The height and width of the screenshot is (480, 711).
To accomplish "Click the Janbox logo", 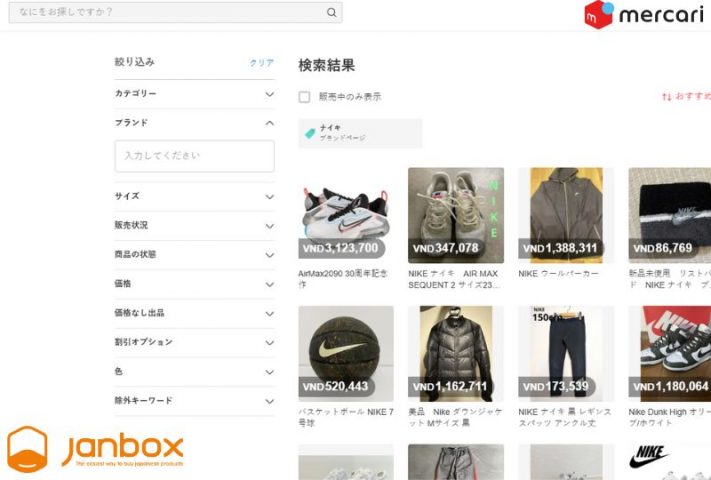I will point(95,447).
